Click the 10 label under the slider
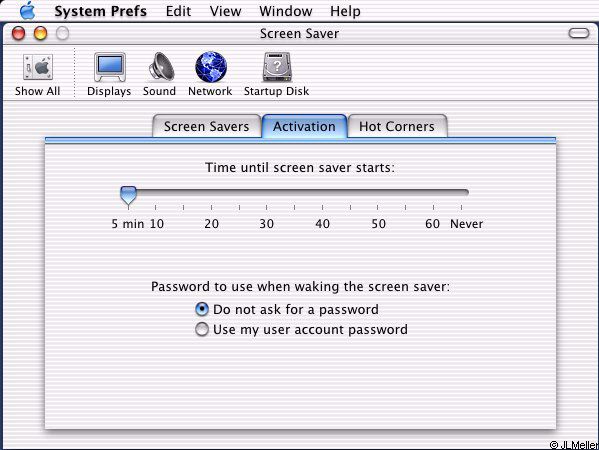599x450 pixels. point(157,223)
